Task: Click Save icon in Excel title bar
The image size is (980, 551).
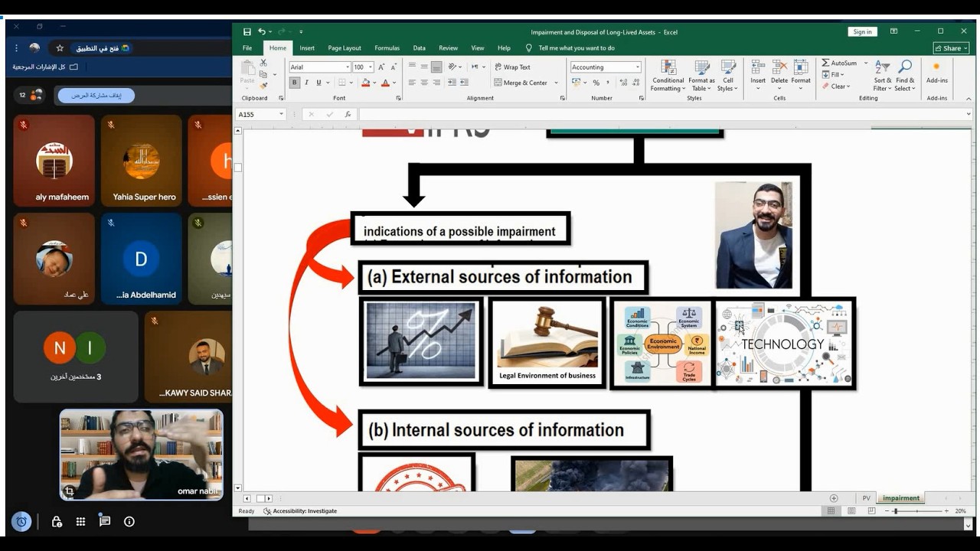Action: (x=247, y=32)
